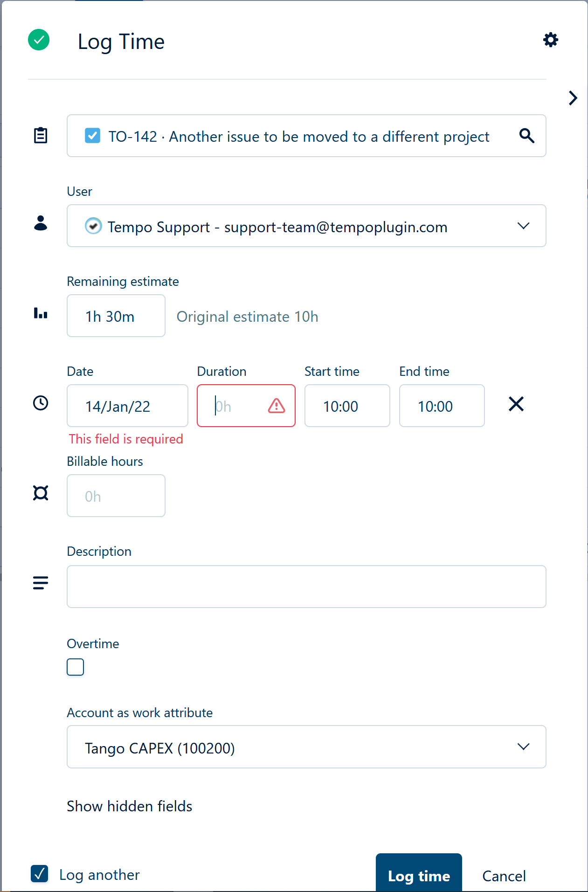Expand the side panel chevron arrow
This screenshot has width=588, height=892.
(x=573, y=98)
